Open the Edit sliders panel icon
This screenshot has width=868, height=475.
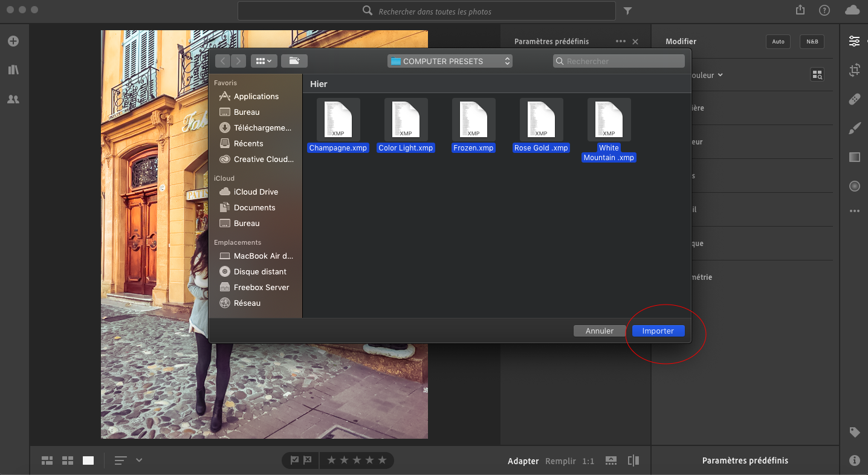[854, 41]
